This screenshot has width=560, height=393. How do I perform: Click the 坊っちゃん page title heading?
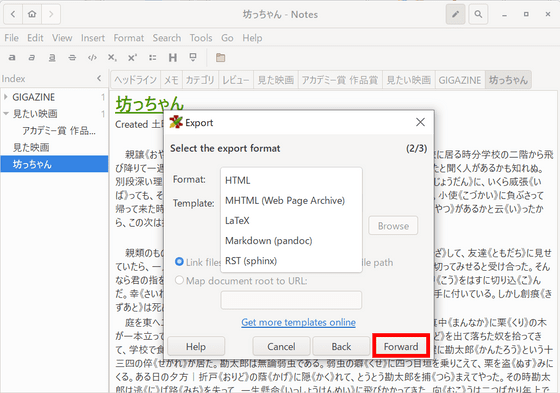(x=149, y=104)
